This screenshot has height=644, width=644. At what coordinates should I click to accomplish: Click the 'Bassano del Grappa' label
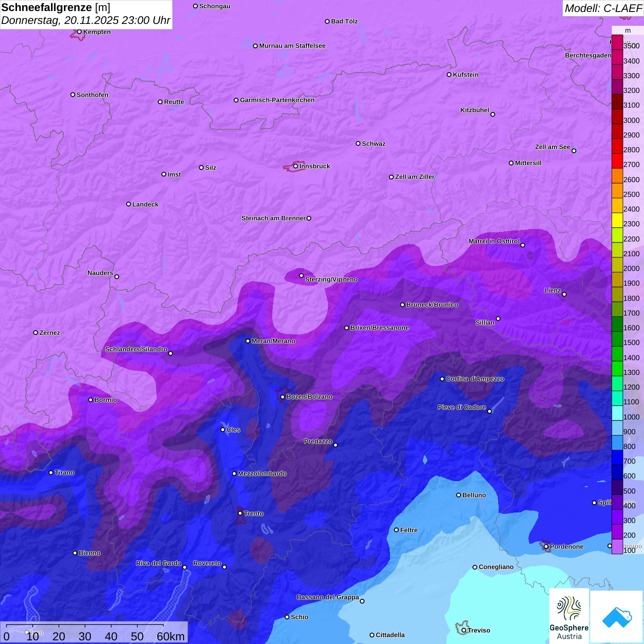328,597
